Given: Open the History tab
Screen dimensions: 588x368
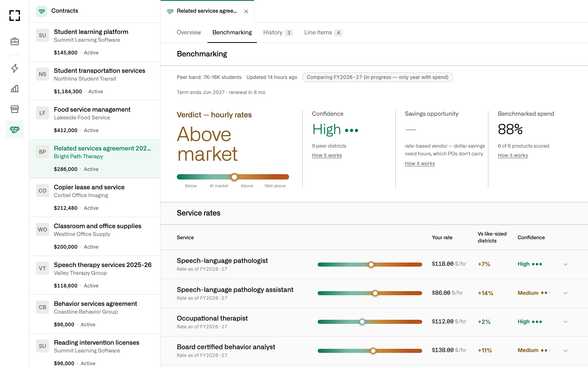Looking at the screenshot, I should [278, 32].
